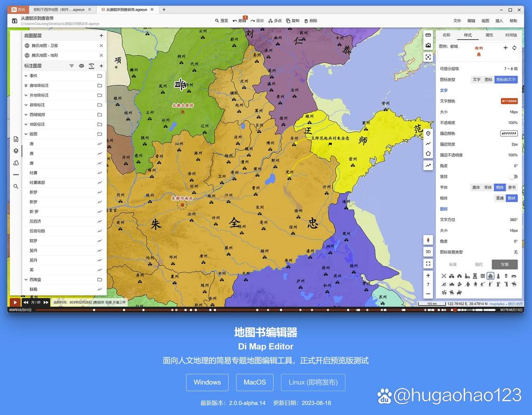Collapse the 县级标注 layer group
This screenshot has height=415, width=532.
pyautogui.click(x=26, y=105)
